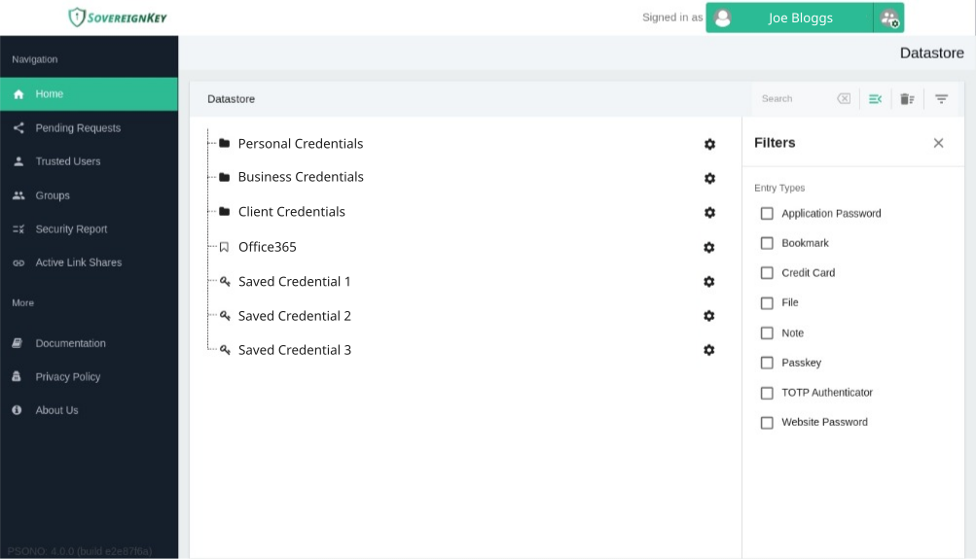Open gear settings for Office365 entry
This screenshot has width=976, height=560.
709,248
